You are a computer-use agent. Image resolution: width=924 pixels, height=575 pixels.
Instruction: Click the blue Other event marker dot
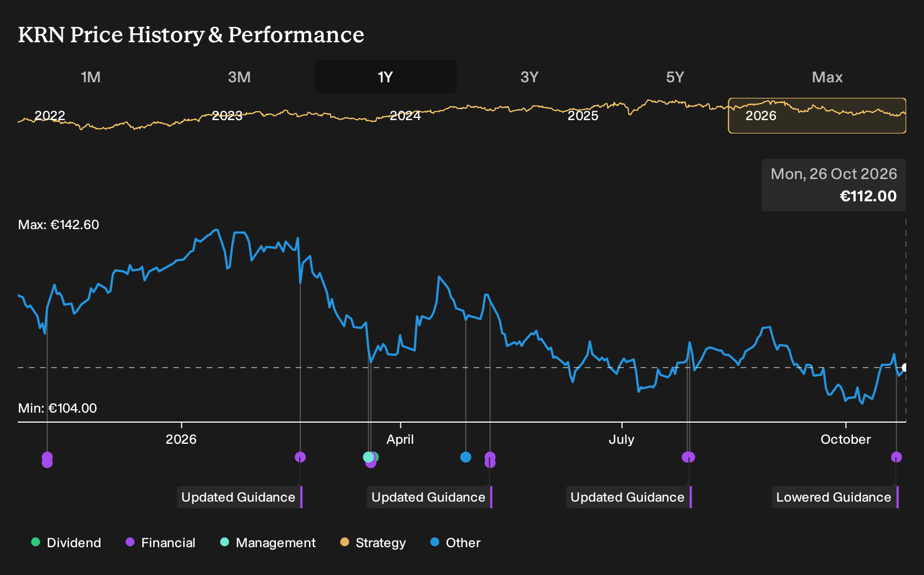tap(466, 457)
